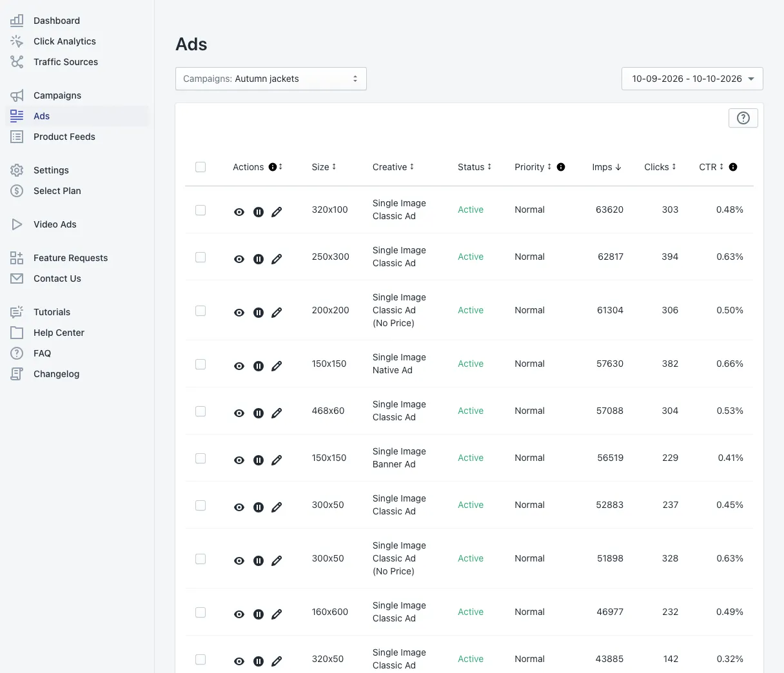Image resolution: width=784 pixels, height=673 pixels.
Task: Toggle the select-all header checkbox
Action: pos(201,167)
